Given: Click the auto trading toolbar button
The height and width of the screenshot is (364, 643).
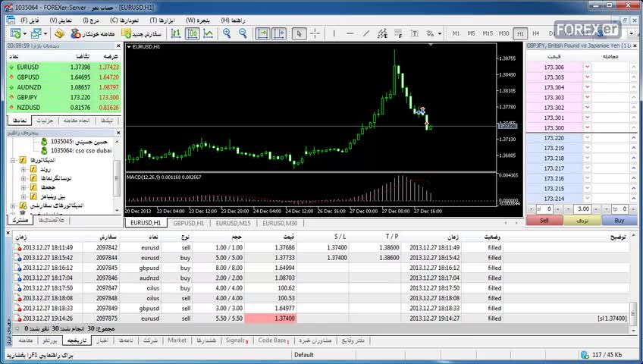Looking at the screenshot, I should click(93, 33).
